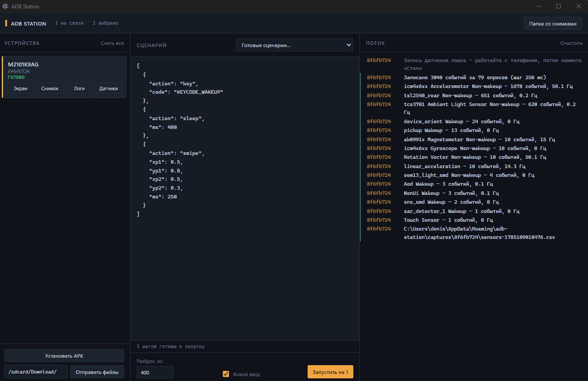Click the oem13_light_smd log line
The height and width of the screenshot is (381, 588).
(x=469, y=175)
